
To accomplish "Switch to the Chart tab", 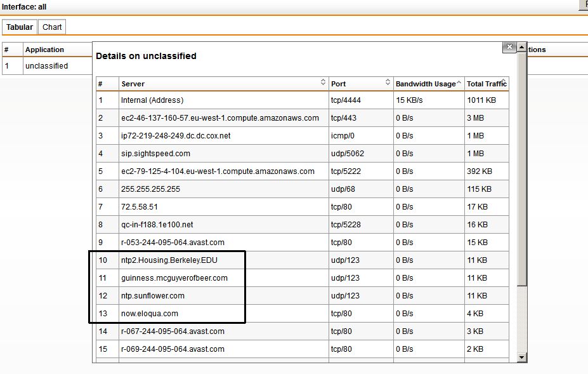I will tap(52, 27).
